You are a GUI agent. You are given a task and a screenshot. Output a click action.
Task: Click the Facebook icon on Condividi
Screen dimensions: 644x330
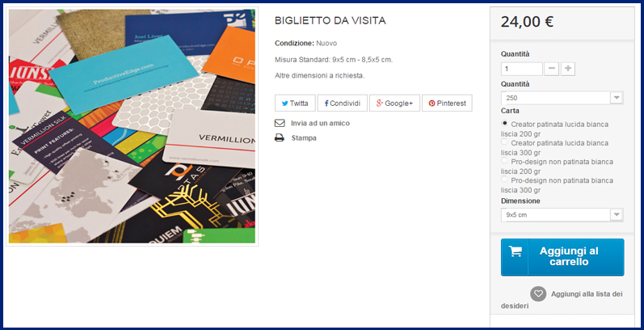point(326,104)
